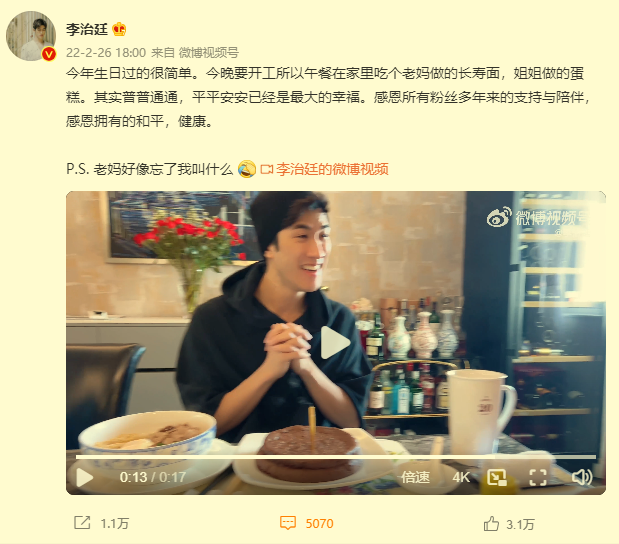Open 李治廷的微博视频 link

[325, 169]
